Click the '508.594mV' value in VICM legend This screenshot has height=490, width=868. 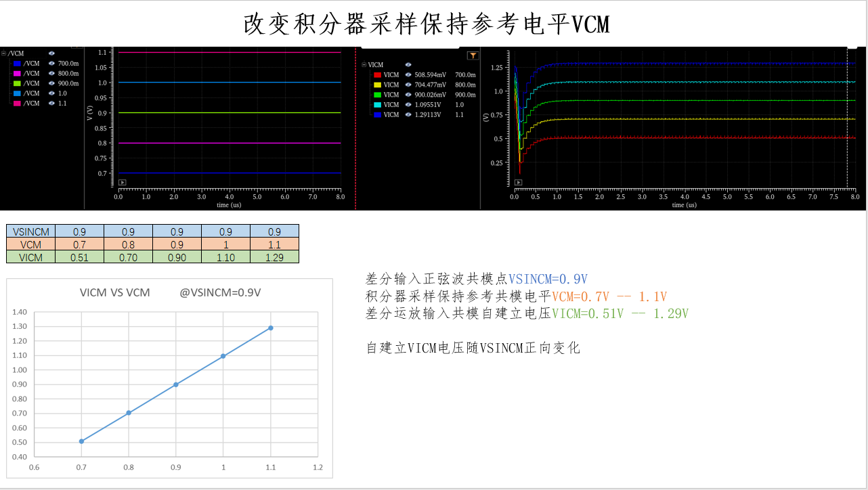tap(431, 74)
